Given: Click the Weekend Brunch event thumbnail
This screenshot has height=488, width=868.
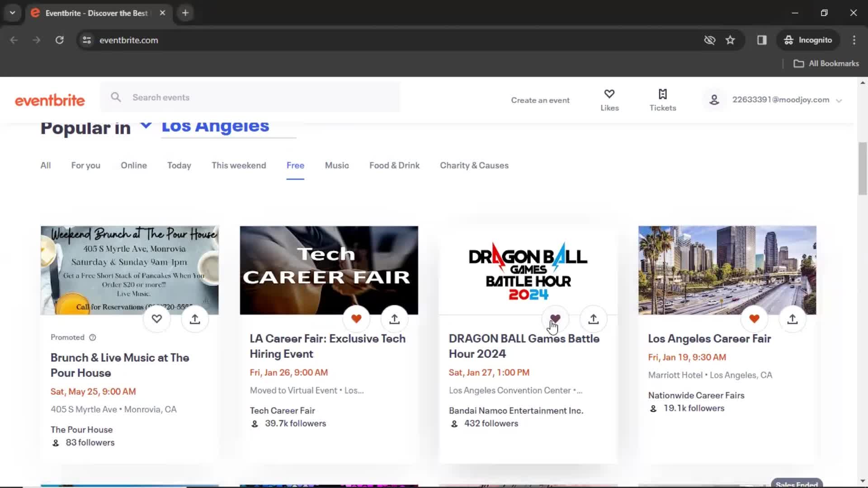Looking at the screenshot, I should pos(130,270).
